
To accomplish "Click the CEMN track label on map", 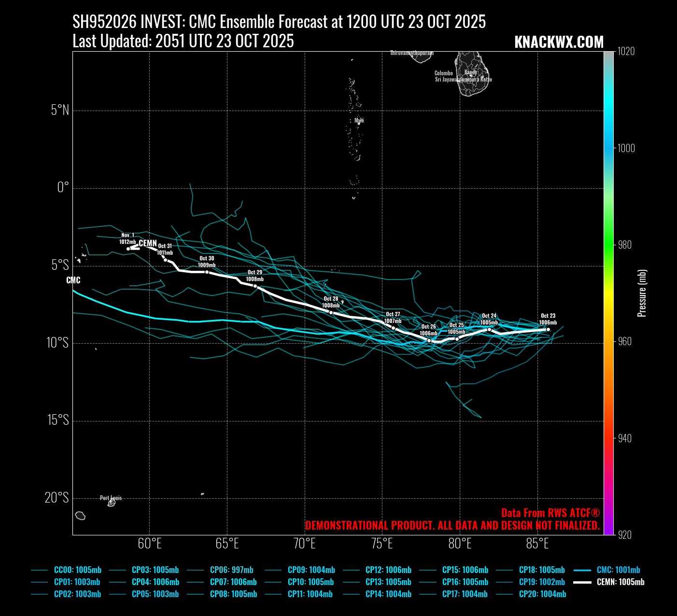I will [148, 243].
